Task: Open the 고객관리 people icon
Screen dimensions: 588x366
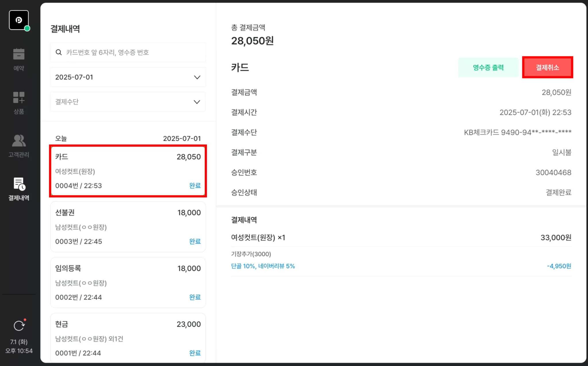Action: pyautogui.click(x=19, y=141)
